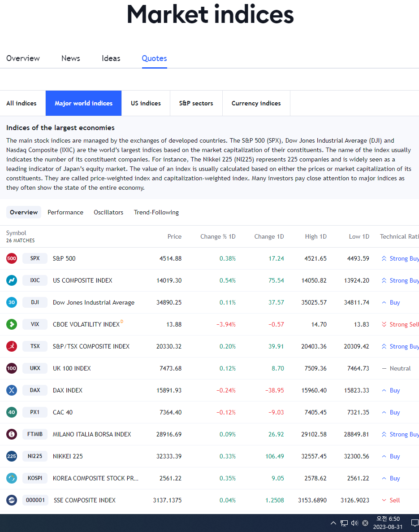Open the CAC 40 link
419x532 pixels.
[x=63, y=412]
